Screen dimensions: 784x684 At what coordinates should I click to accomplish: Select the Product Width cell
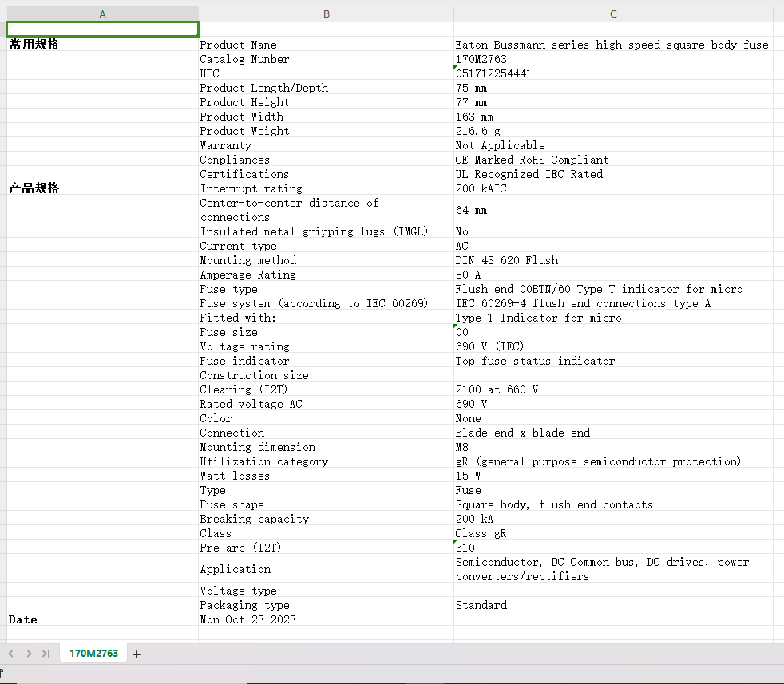tap(326, 117)
